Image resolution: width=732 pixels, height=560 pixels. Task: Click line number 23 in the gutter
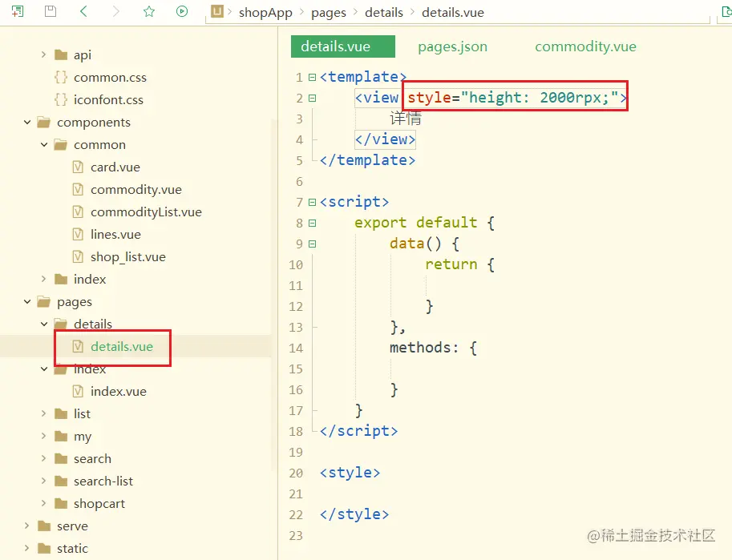[296, 536]
